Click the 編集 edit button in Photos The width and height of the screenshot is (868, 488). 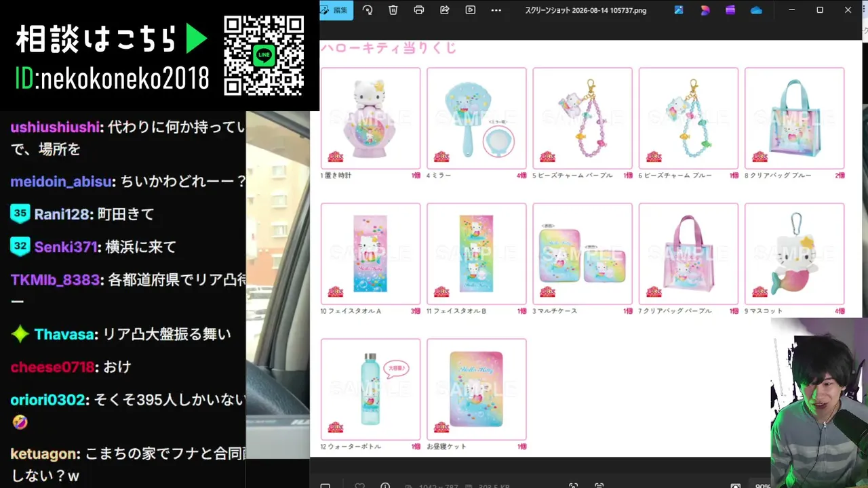[x=336, y=10]
